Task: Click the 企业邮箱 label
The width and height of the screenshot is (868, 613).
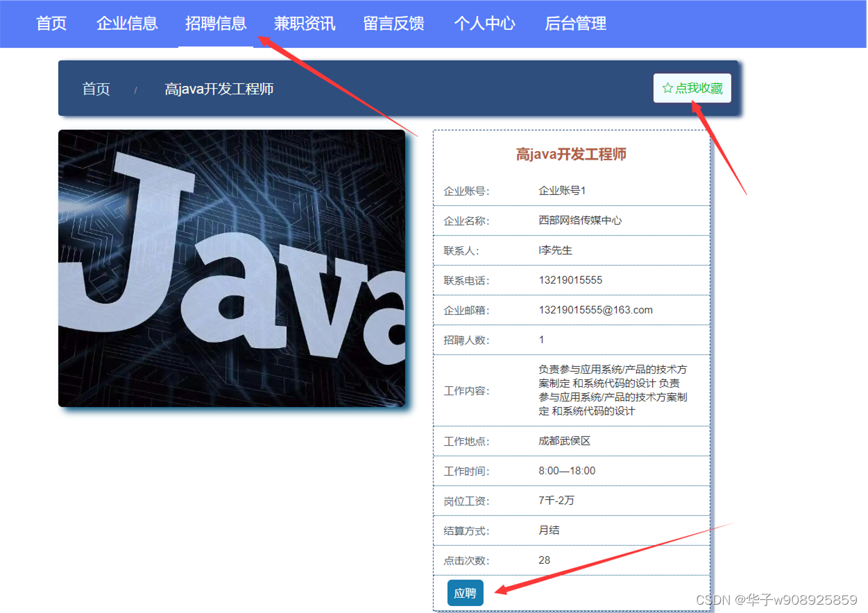Action: 466,311
